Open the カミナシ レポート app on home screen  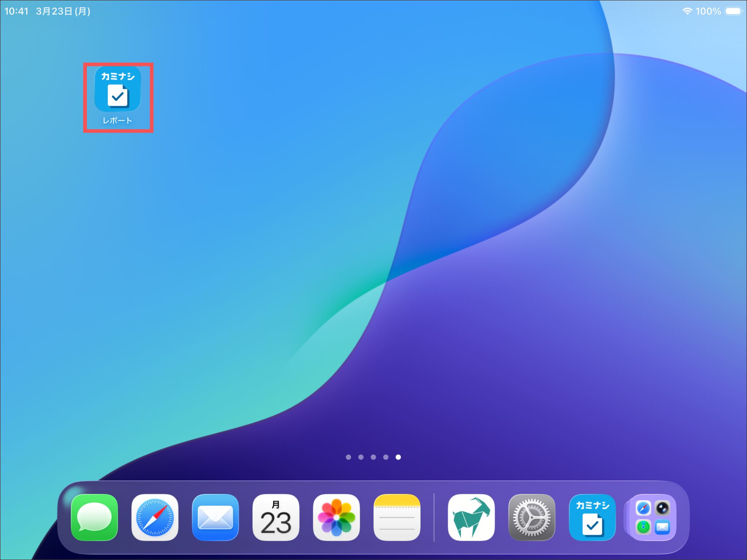pyautogui.click(x=118, y=89)
